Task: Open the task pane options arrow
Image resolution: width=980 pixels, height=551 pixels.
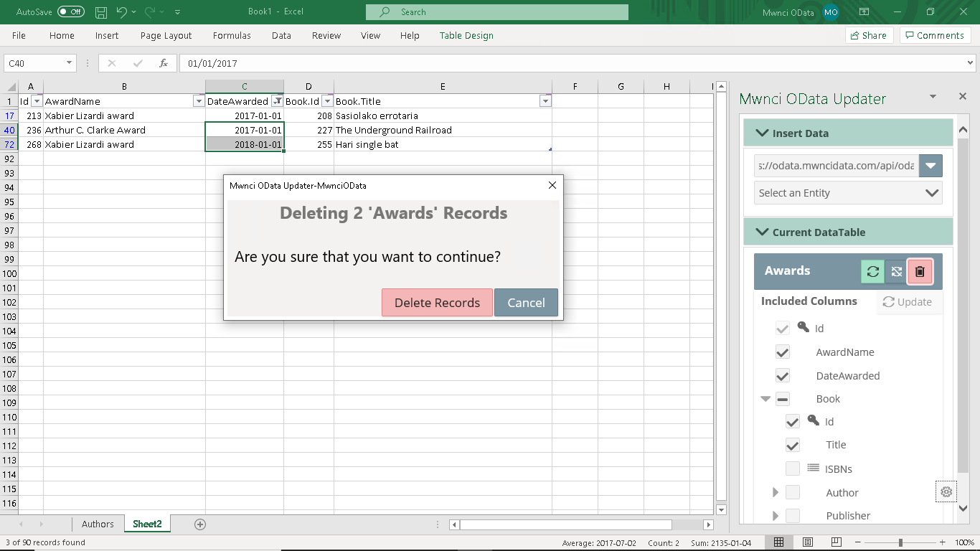Action: coord(933,96)
